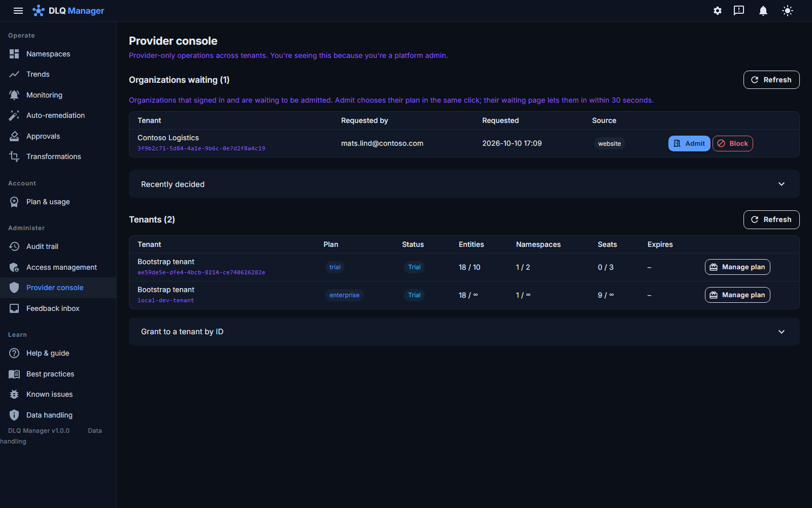Click the Namespaces grid icon in sidebar
The image size is (812, 508).
(x=14, y=54)
